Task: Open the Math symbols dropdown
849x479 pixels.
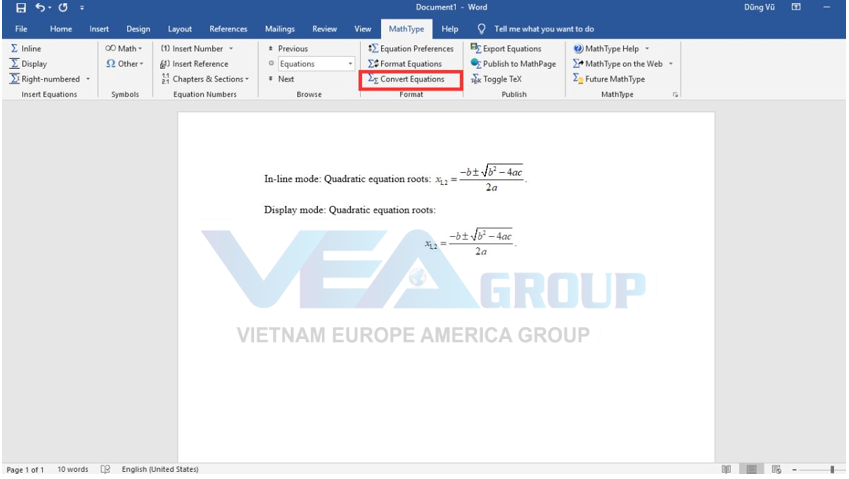Action: point(127,48)
